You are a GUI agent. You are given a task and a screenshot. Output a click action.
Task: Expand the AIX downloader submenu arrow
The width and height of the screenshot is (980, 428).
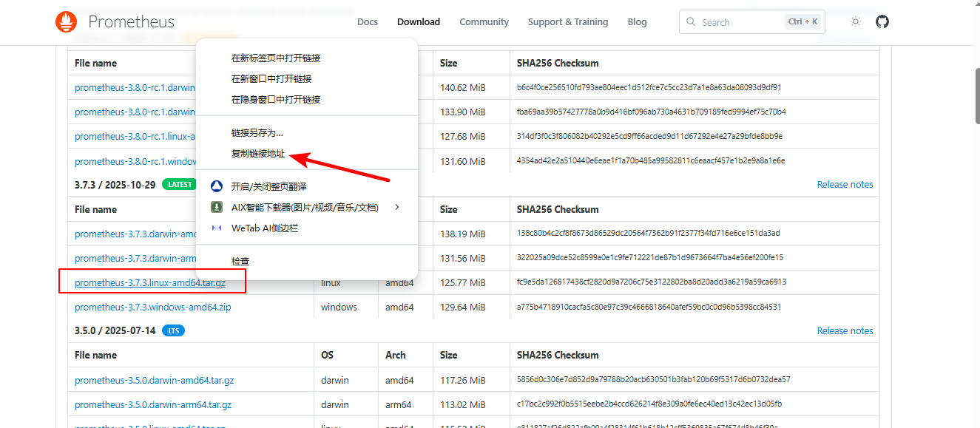click(397, 208)
